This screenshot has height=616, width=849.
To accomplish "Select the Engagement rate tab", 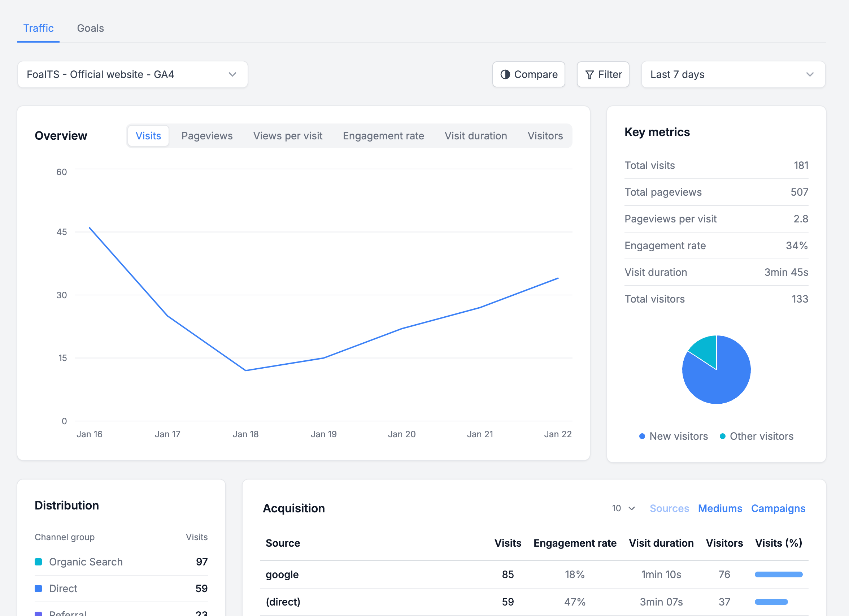I will click(384, 135).
